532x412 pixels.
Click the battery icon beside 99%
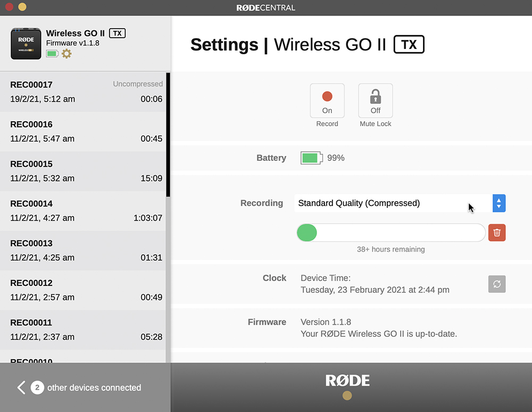tap(311, 158)
